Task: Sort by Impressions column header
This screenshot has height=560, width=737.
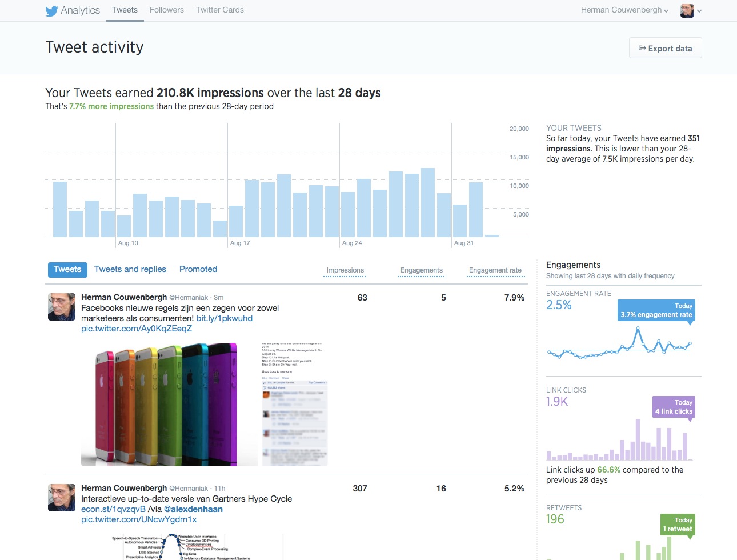Action: (345, 270)
